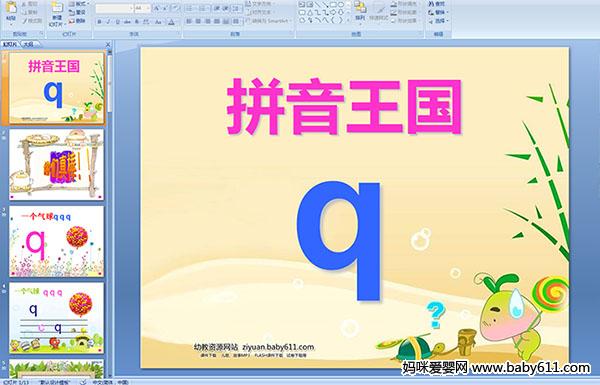600x385 pixels.
Task: Click the Numbering list icon
Action: point(203,8)
